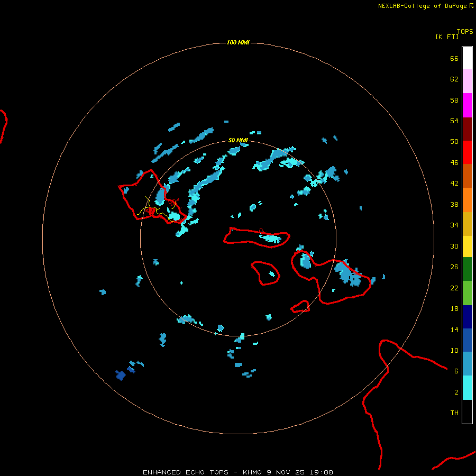Screen dimensions: 476x476
Task: Click the navy 14-18 kft legend swatch
Action: coord(467,317)
